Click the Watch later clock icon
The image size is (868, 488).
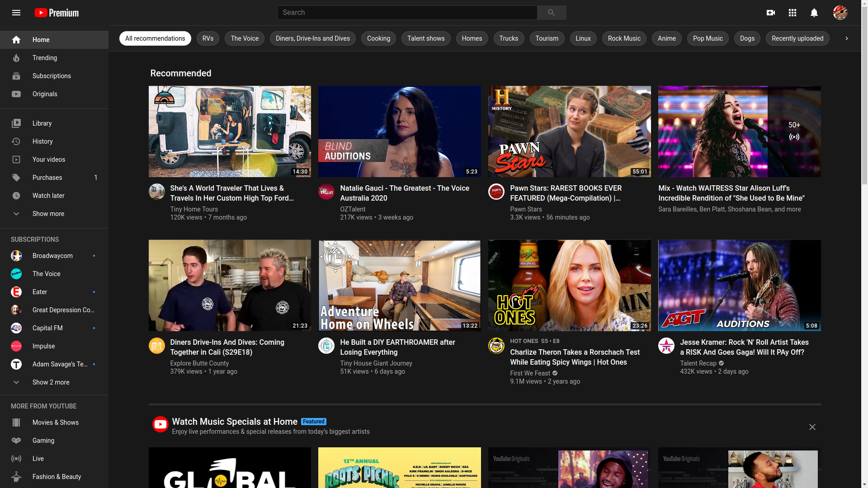(x=16, y=196)
